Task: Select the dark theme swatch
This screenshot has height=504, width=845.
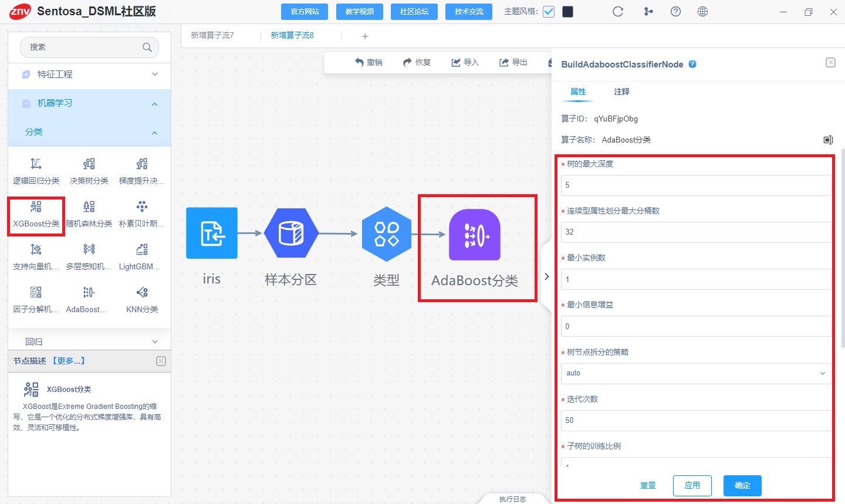Action: [567, 12]
